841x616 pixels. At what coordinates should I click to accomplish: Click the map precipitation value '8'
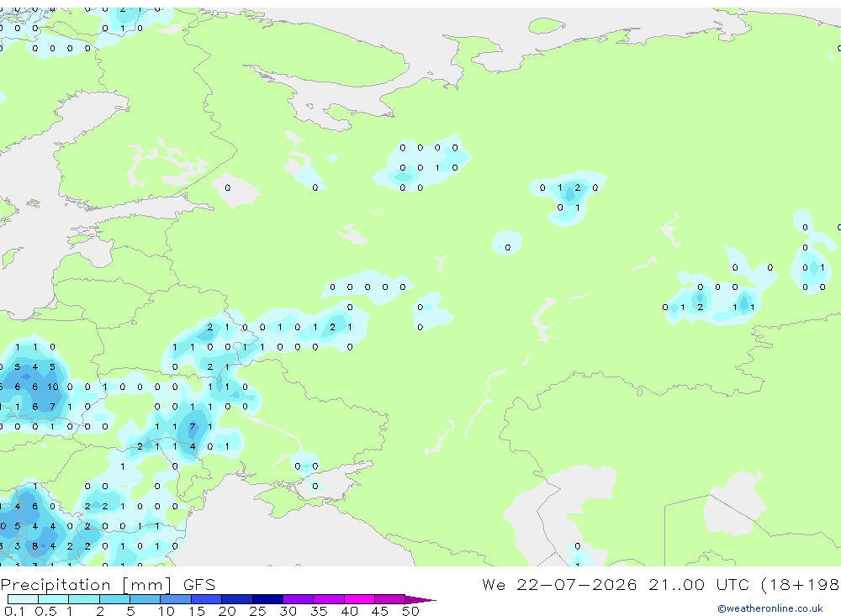coord(34,546)
